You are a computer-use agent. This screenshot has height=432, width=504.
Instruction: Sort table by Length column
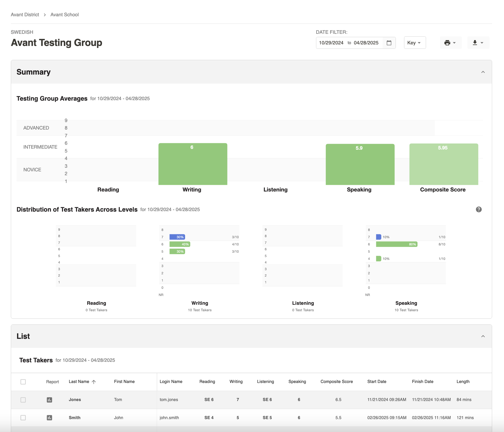tap(463, 382)
